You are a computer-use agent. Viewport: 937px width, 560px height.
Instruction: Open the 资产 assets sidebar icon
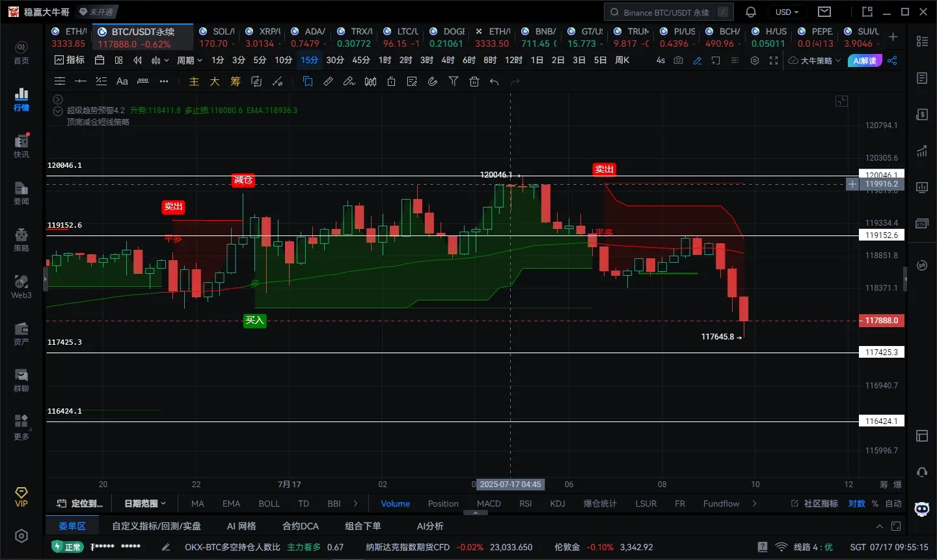coord(21,334)
